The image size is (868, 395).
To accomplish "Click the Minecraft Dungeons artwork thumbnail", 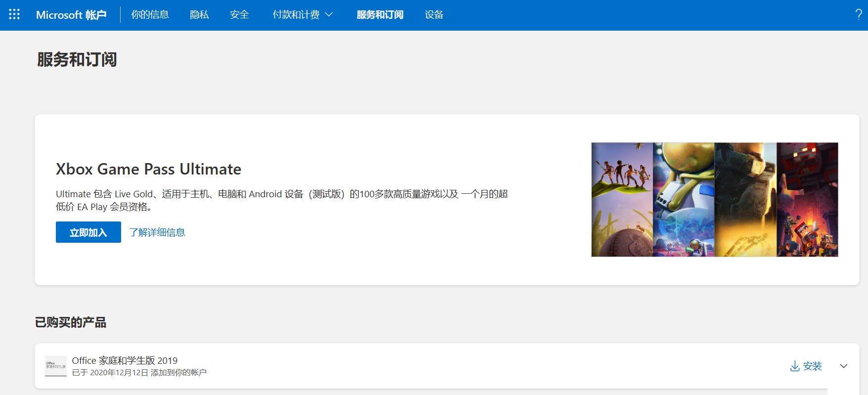I will [807, 200].
